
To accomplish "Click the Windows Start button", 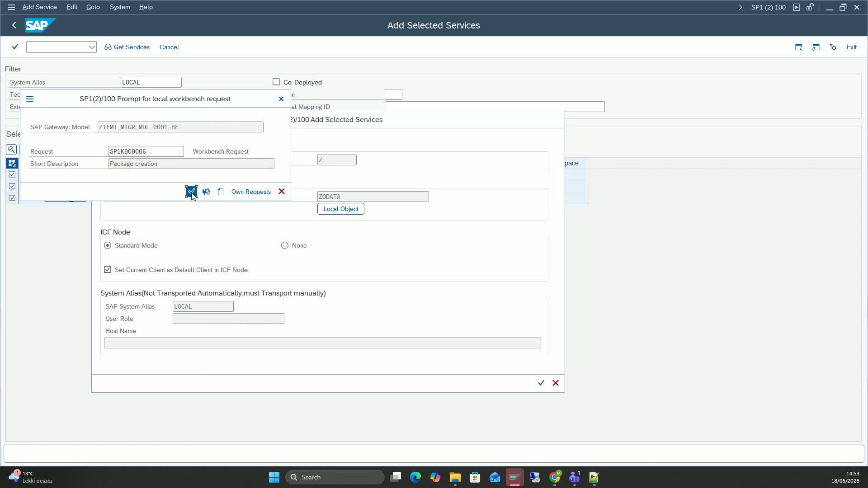I will click(274, 477).
